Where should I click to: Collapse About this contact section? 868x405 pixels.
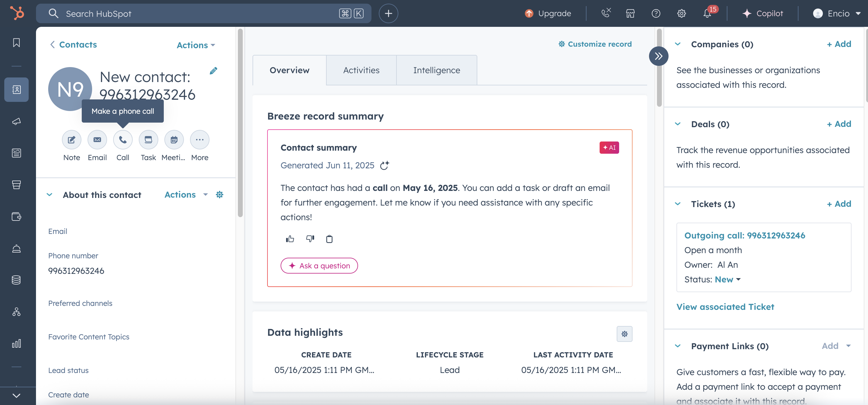pyautogui.click(x=49, y=195)
